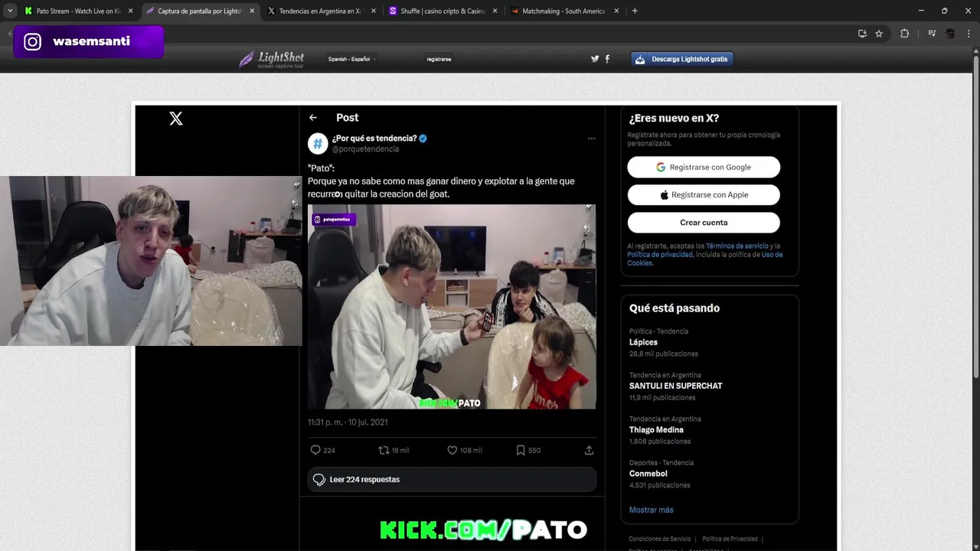Click the X logo in the captured post

pos(176,119)
